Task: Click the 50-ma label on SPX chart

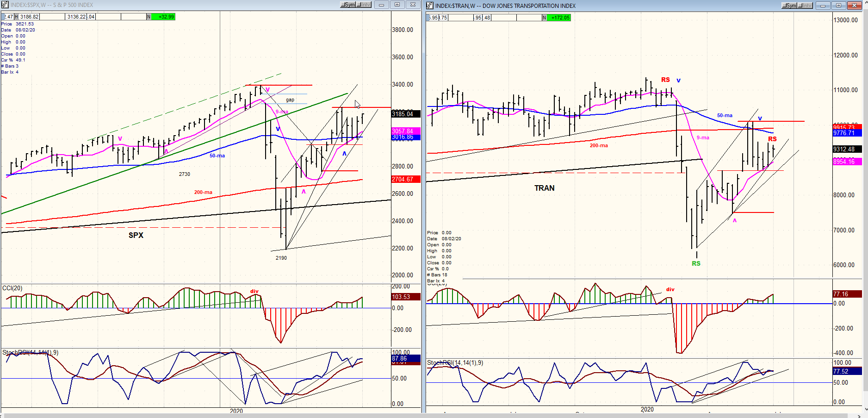Action: (217, 156)
